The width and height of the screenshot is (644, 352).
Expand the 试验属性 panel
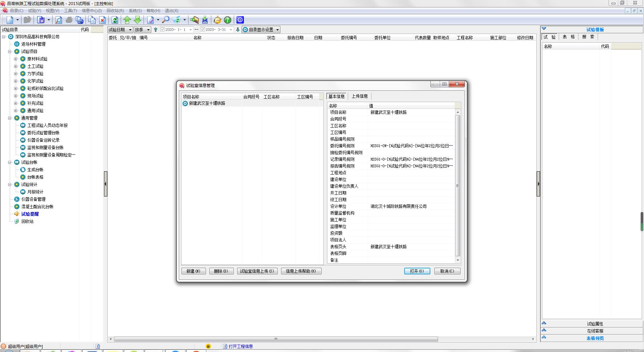(x=592, y=324)
